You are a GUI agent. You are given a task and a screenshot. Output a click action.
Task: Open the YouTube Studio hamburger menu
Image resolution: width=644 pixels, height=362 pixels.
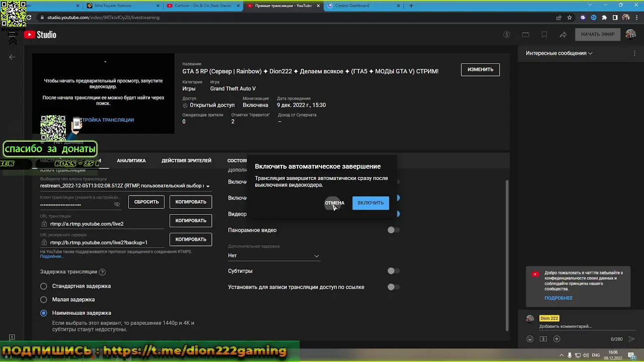(12, 35)
